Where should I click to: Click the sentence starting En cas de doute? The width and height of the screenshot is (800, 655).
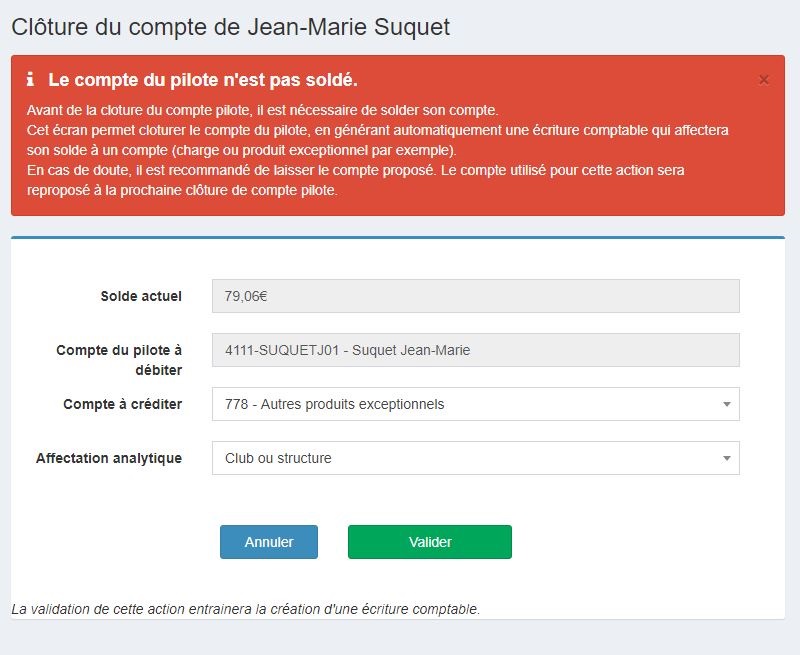pos(356,180)
